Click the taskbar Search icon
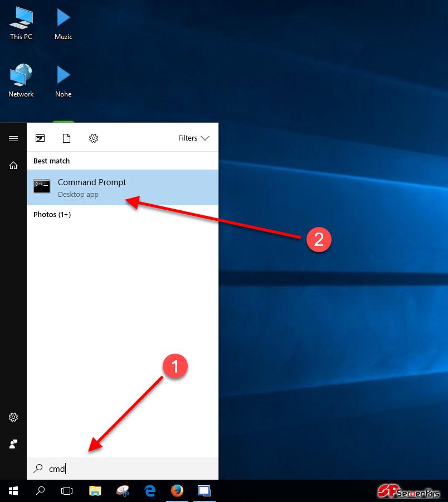 point(40,491)
